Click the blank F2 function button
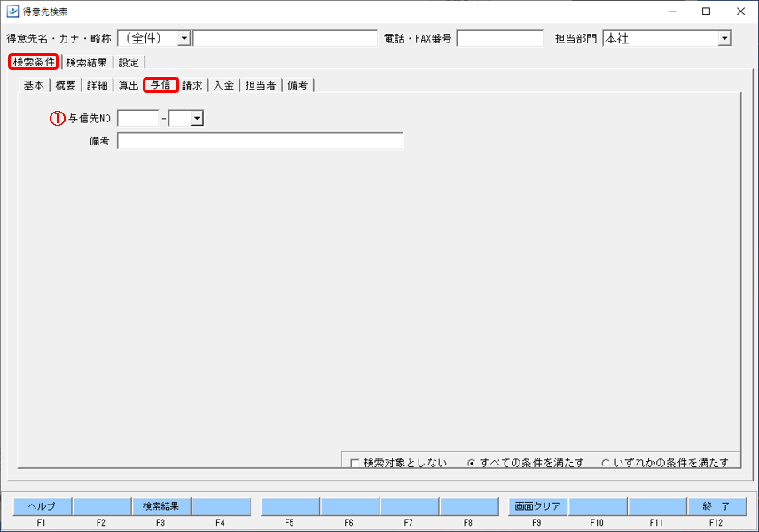The height and width of the screenshot is (532, 759). [102, 506]
